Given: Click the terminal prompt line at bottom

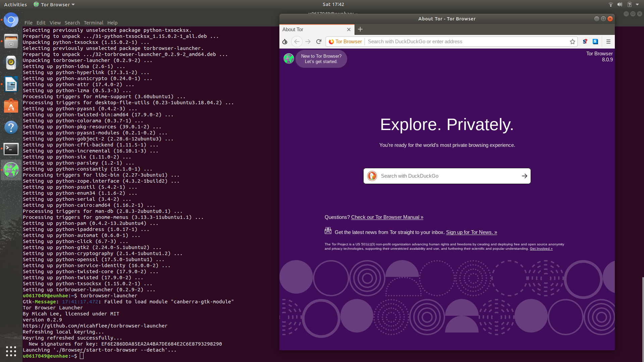Looking at the screenshot, I should (53, 356).
